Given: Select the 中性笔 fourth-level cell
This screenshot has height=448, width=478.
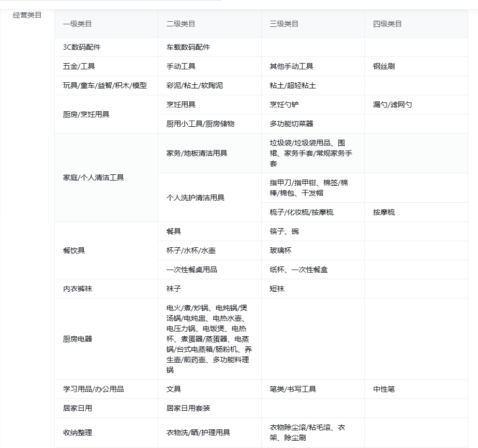Looking at the screenshot, I should [384, 389].
